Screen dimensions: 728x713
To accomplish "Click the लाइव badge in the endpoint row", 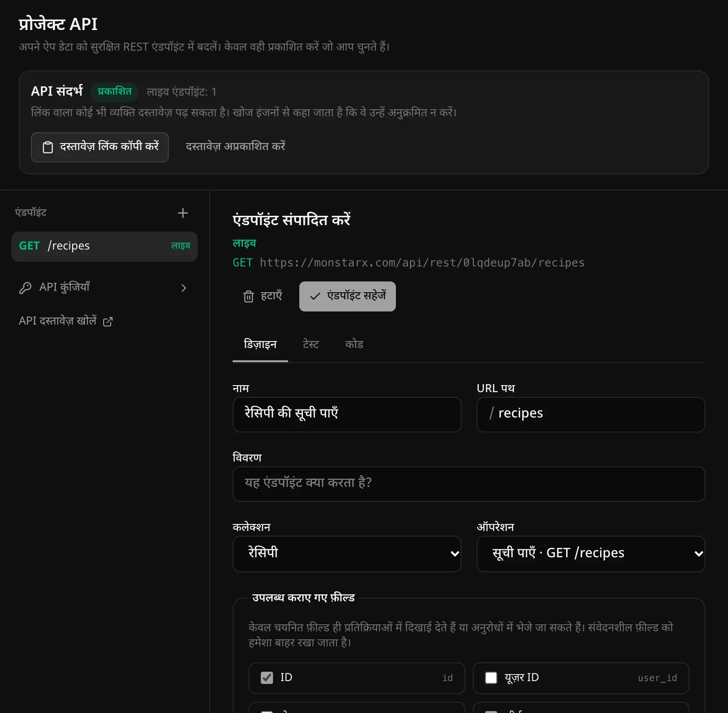I will tap(181, 246).
